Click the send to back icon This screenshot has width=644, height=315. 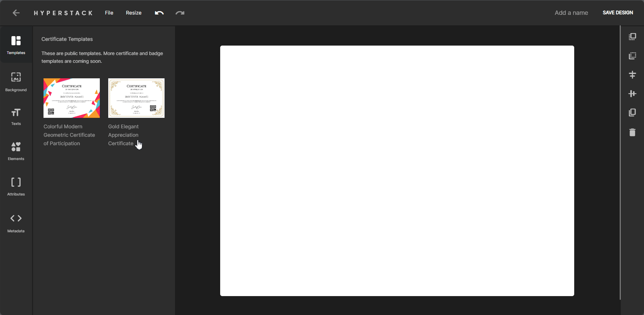pyautogui.click(x=632, y=56)
